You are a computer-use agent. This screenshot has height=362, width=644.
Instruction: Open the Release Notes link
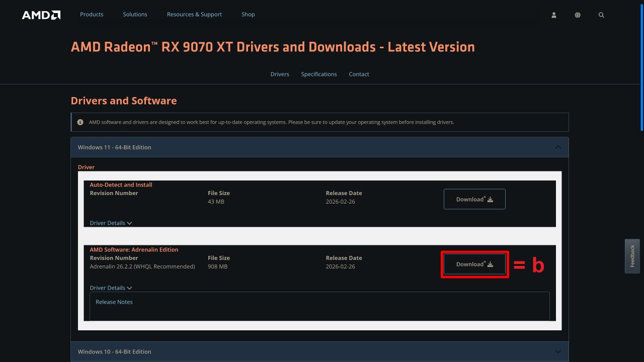click(x=114, y=302)
